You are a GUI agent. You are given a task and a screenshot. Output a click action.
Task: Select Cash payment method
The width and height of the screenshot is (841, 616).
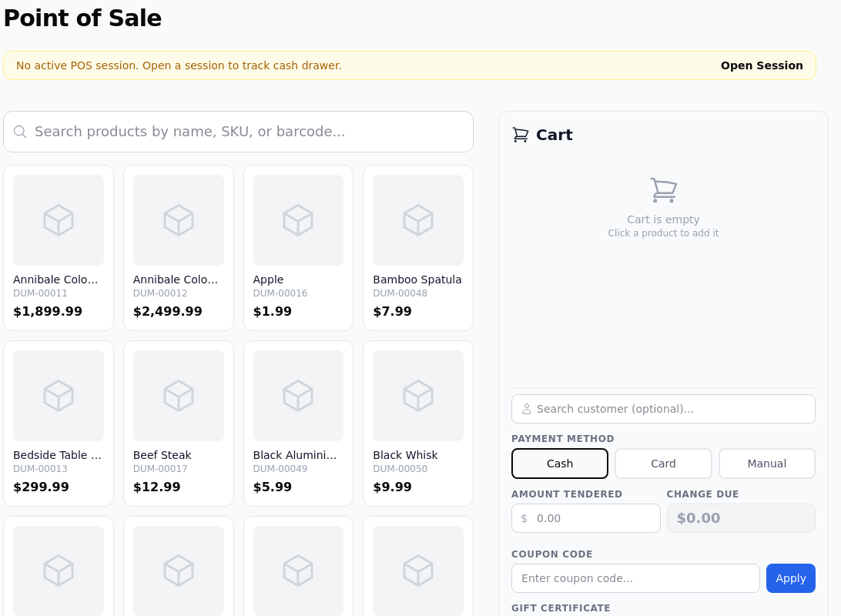(x=560, y=464)
